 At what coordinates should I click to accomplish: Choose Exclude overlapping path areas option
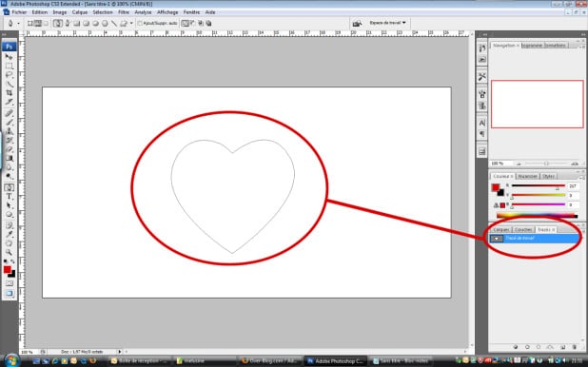208,23
